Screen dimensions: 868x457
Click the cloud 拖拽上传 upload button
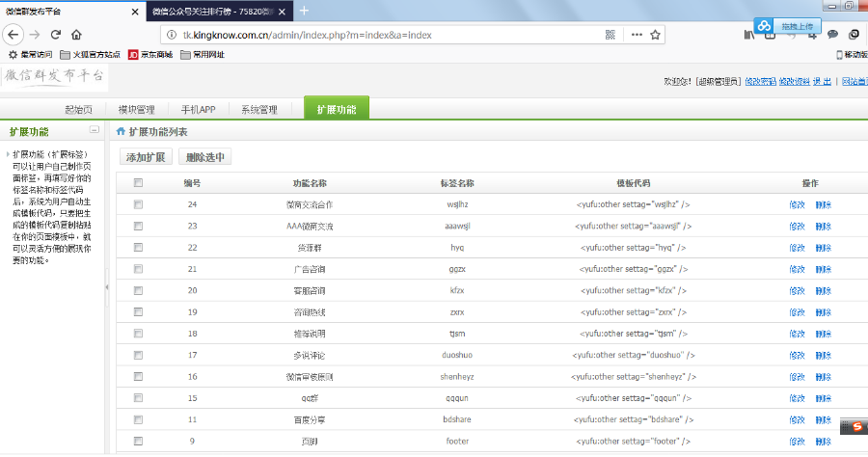pyautogui.click(x=787, y=25)
